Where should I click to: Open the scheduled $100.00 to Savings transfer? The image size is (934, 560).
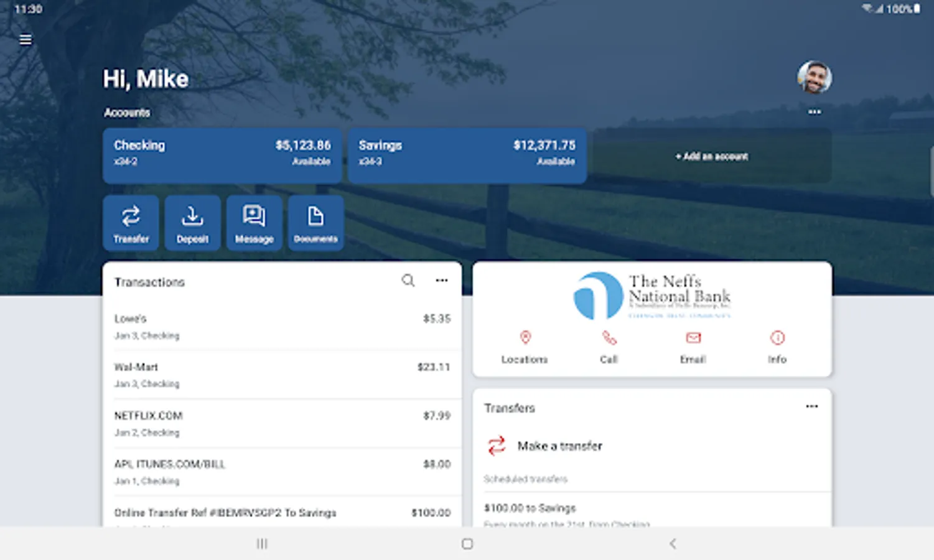(652, 511)
